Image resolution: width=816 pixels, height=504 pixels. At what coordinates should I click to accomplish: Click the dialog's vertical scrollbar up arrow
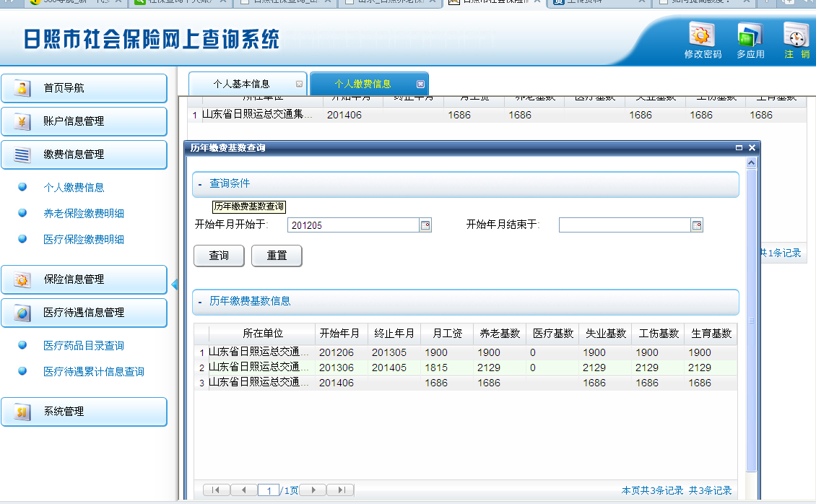coord(751,163)
